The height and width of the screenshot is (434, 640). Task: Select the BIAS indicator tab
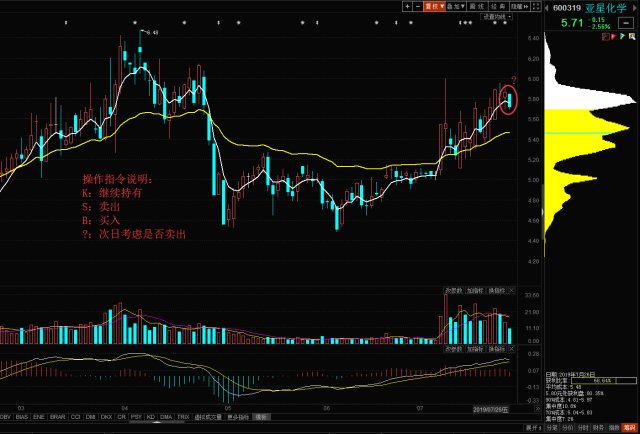pyautogui.click(x=21, y=417)
